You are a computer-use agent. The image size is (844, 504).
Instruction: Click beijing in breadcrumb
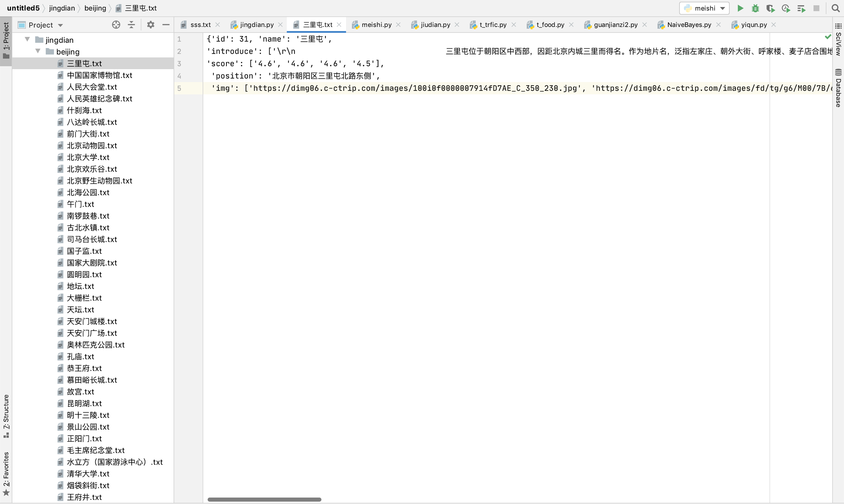coord(95,8)
